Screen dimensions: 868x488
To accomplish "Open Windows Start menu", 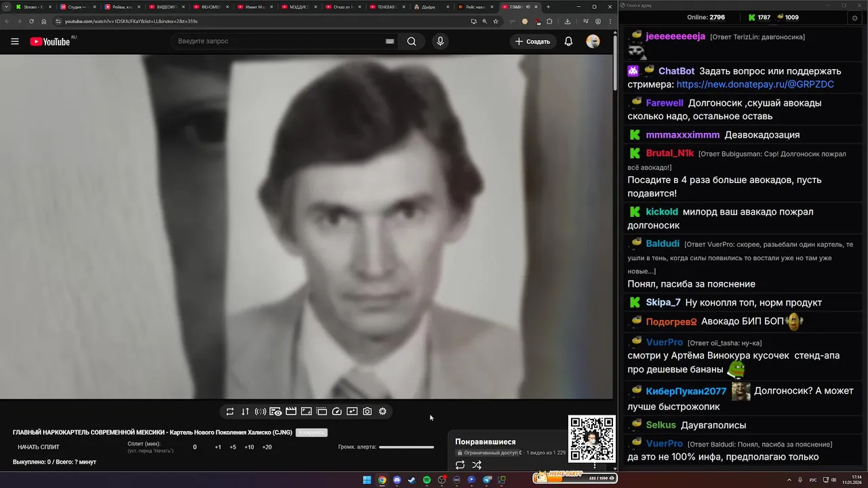I will [367, 480].
